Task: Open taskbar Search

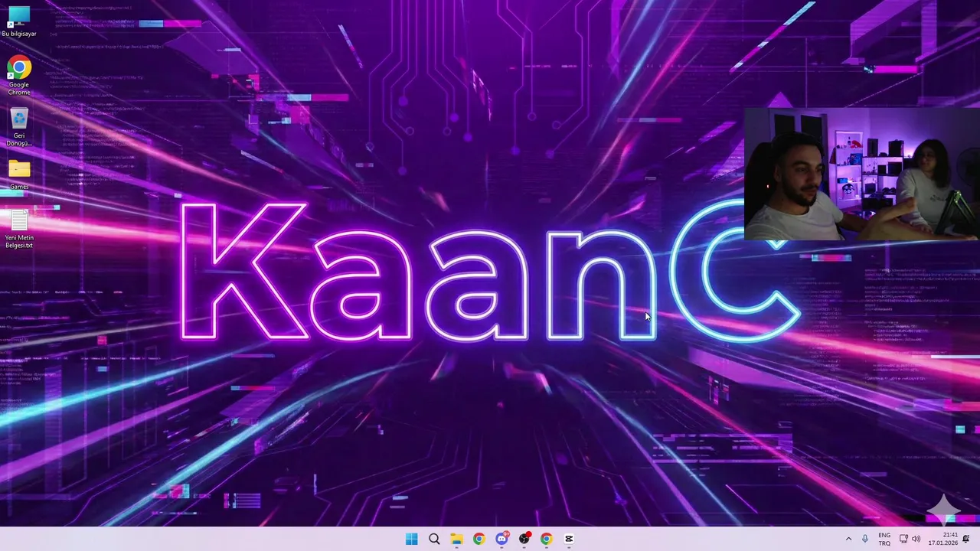Action: click(x=434, y=539)
